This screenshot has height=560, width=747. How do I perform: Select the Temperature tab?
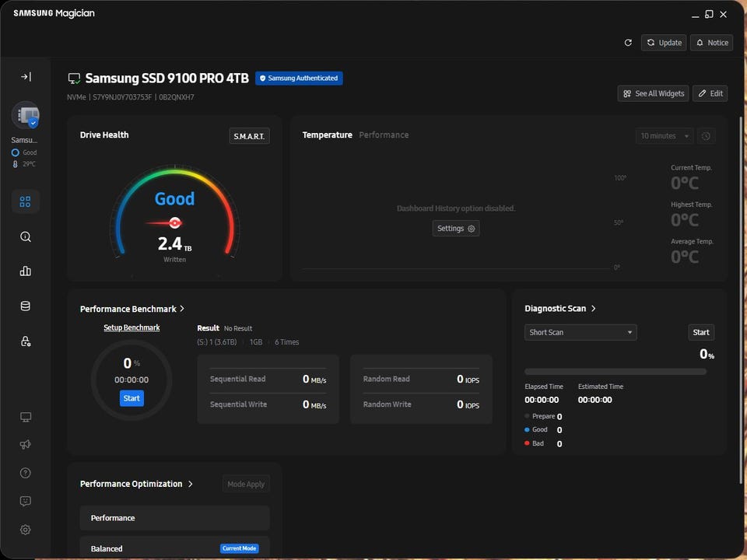[x=327, y=135]
